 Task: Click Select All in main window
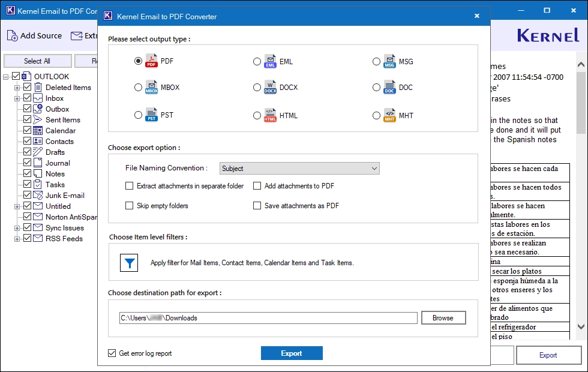click(37, 61)
